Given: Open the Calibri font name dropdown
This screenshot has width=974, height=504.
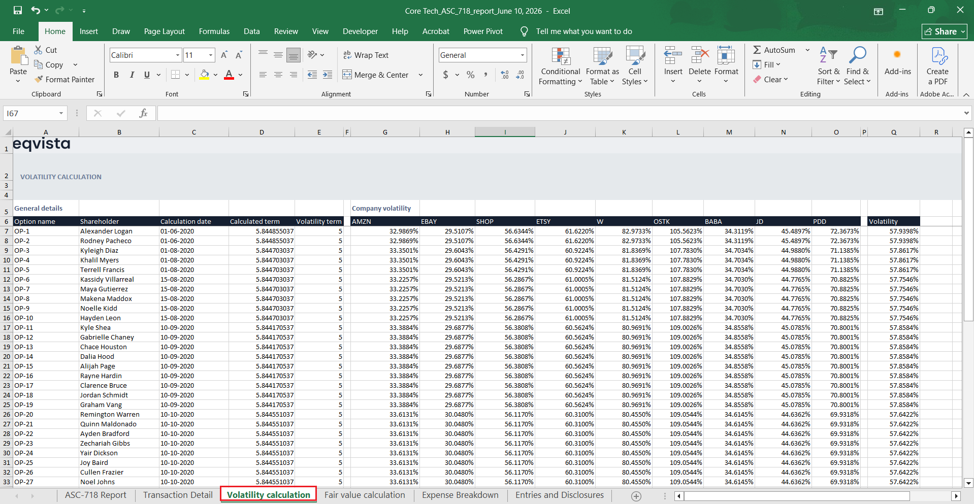Looking at the screenshot, I should click(178, 55).
